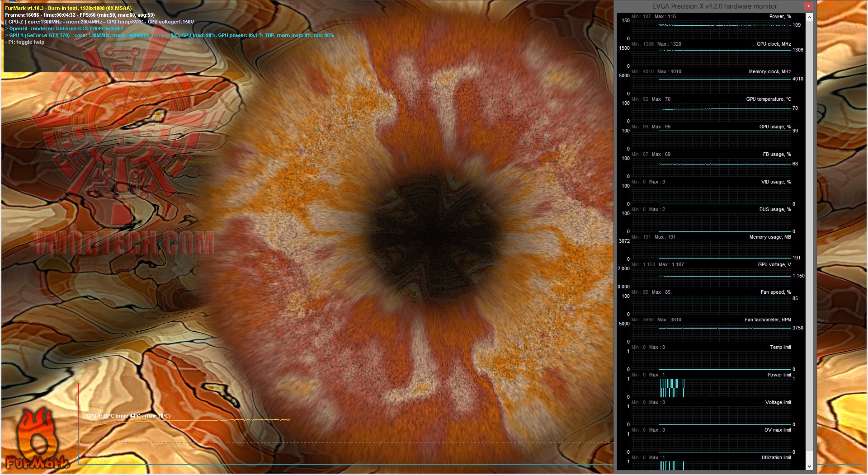868x475 pixels.
Task: Click the Memory usage current value 191
Action: click(x=797, y=258)
